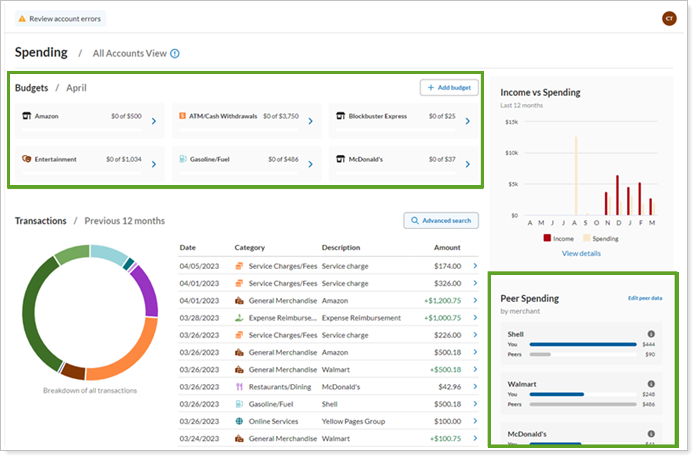This screenshot has height=460, width=697.
Task: Open the $174.00 service charge transaction details
Action: (475, 266)
